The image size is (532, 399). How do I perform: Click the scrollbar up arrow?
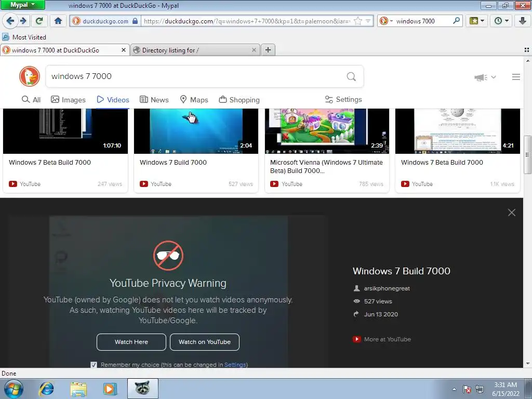(528, 61)
